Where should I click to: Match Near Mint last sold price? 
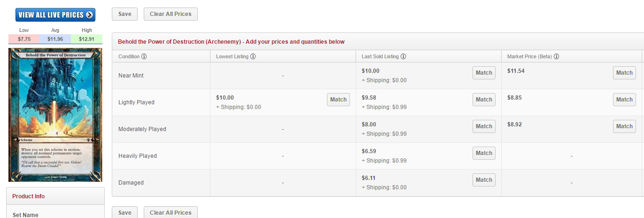[484, 73]
